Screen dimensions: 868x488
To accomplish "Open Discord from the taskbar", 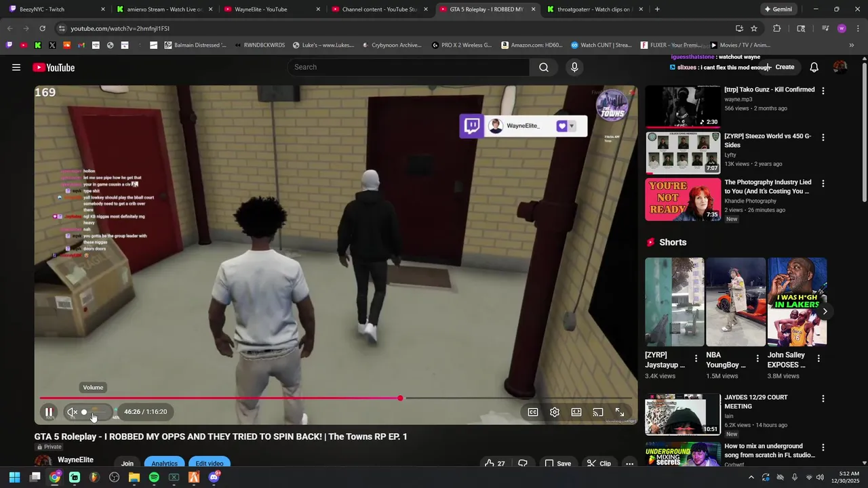I will point(214,477).
